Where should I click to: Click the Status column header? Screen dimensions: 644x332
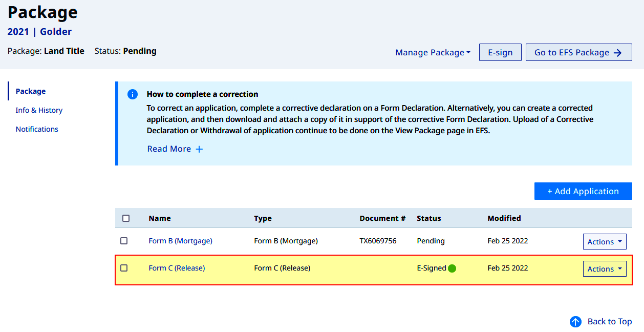pos(429,218)
